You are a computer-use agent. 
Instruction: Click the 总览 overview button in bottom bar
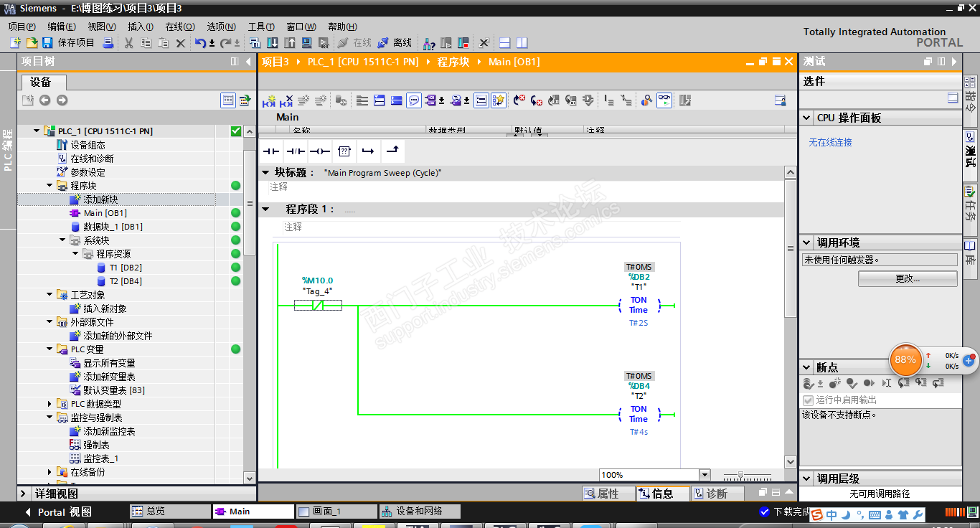[x=169, y=511]
